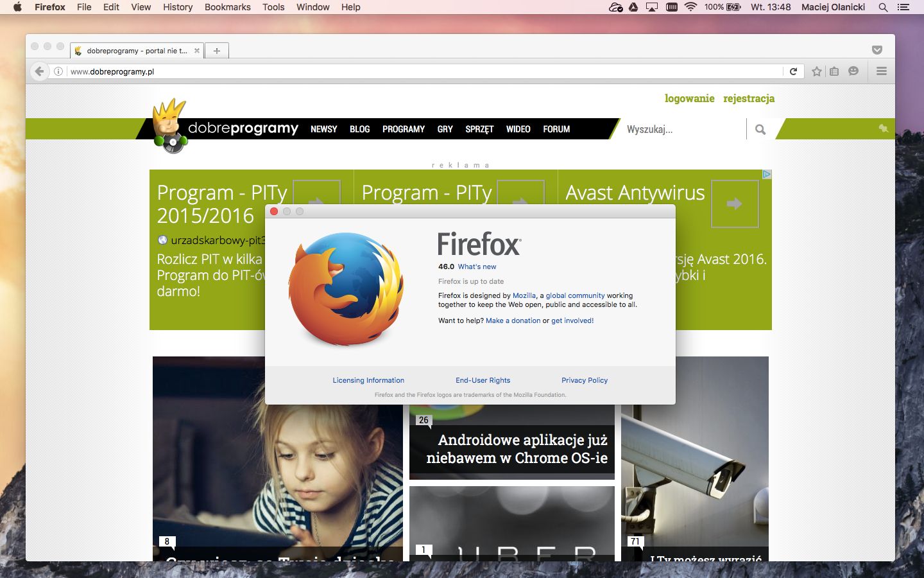The height and width of the screenshot is (578, 924).
Task: Open the SPRZĘT section
Action: click(x=479, y=129)
